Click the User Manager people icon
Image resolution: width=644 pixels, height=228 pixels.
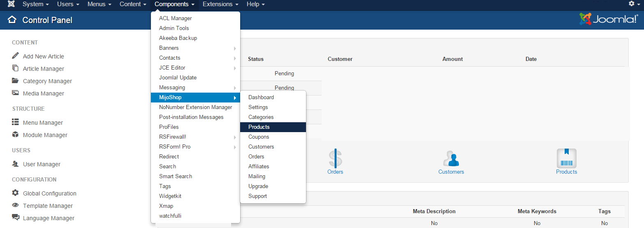(16, 164)
